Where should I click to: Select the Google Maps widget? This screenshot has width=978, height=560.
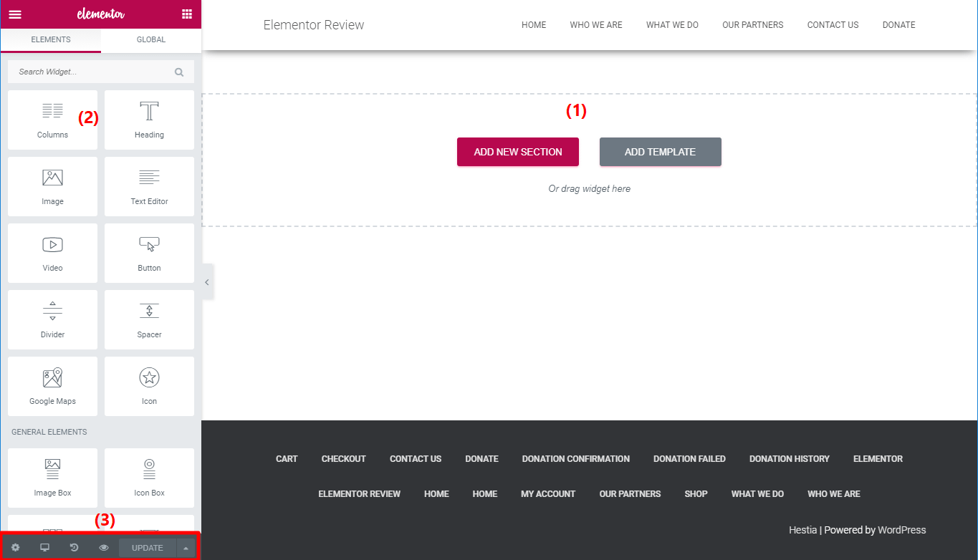point(52,386)
